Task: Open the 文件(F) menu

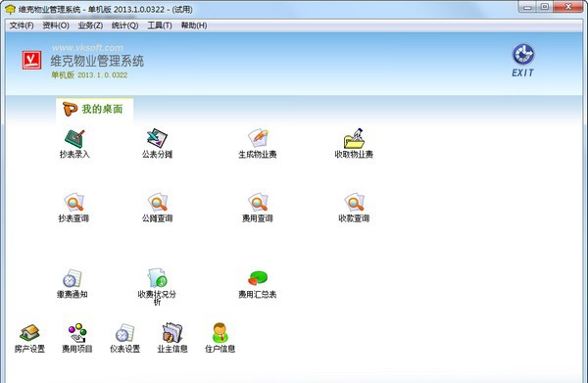Action: 22,25
